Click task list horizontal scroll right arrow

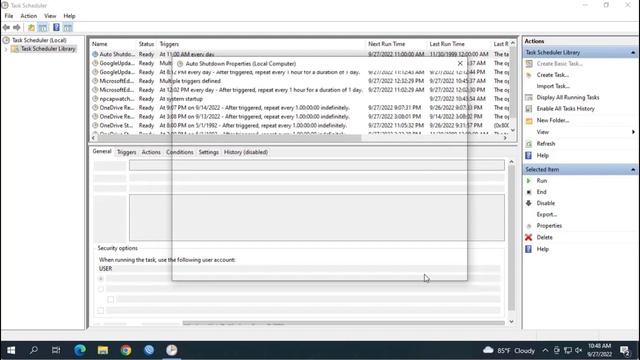click(x=505, y=138)
